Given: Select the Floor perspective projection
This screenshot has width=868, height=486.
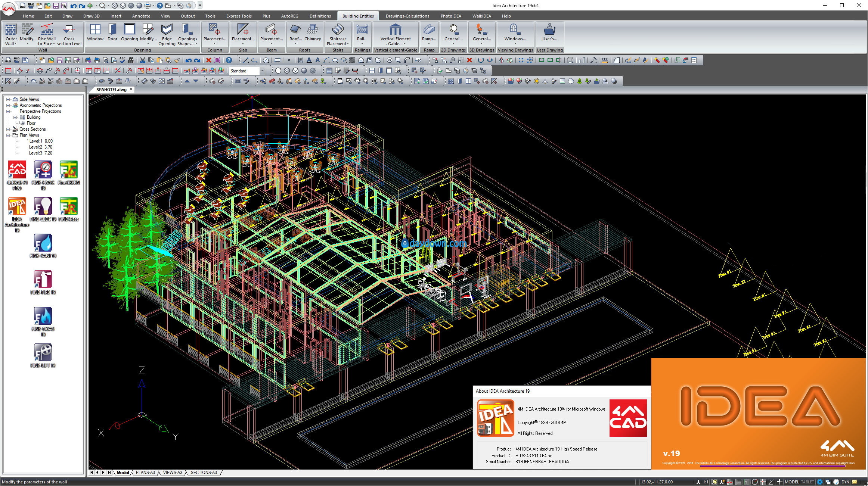Looking at the screenshot, I should click(31, 123).
